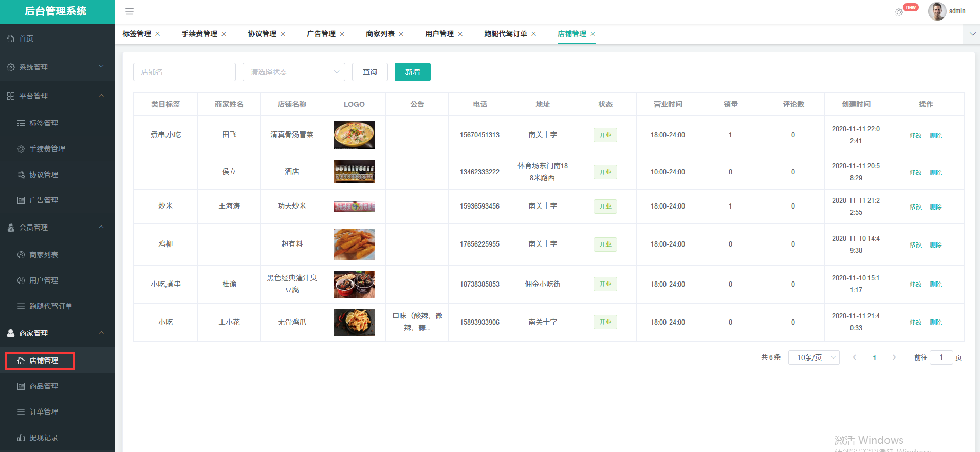Go to 商品管理 in the sidebar
This screenshot has width=980, height=452.
pyautogui.click(x=44, y=386)
